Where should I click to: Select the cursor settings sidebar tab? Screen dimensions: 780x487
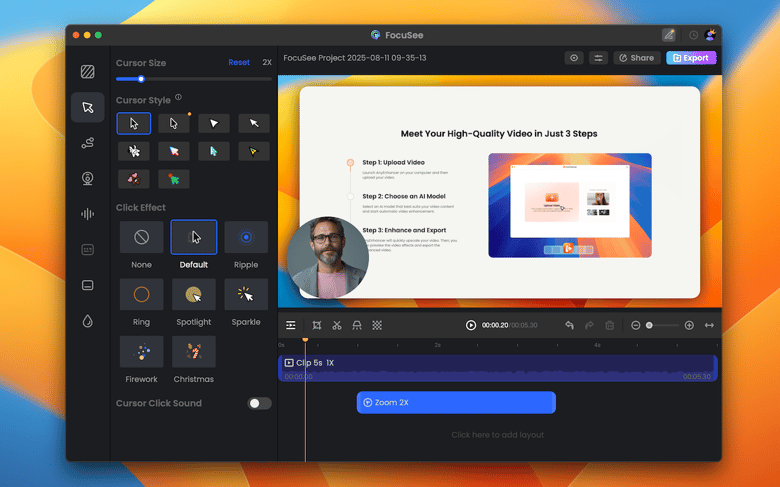[88, 107]
